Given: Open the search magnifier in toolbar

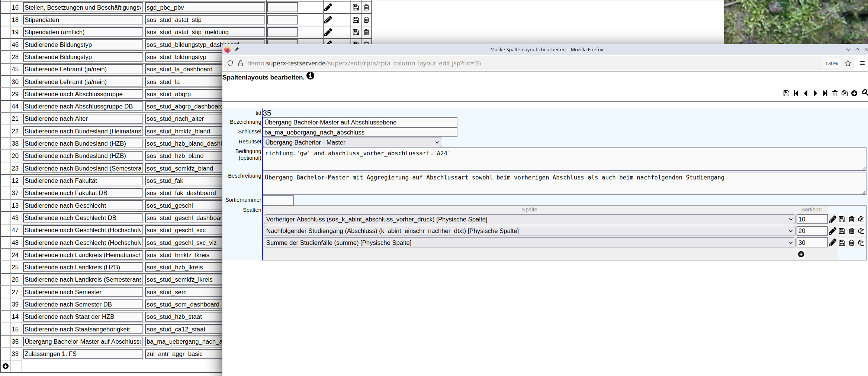Looking at the screenshot, I should 865,93.
